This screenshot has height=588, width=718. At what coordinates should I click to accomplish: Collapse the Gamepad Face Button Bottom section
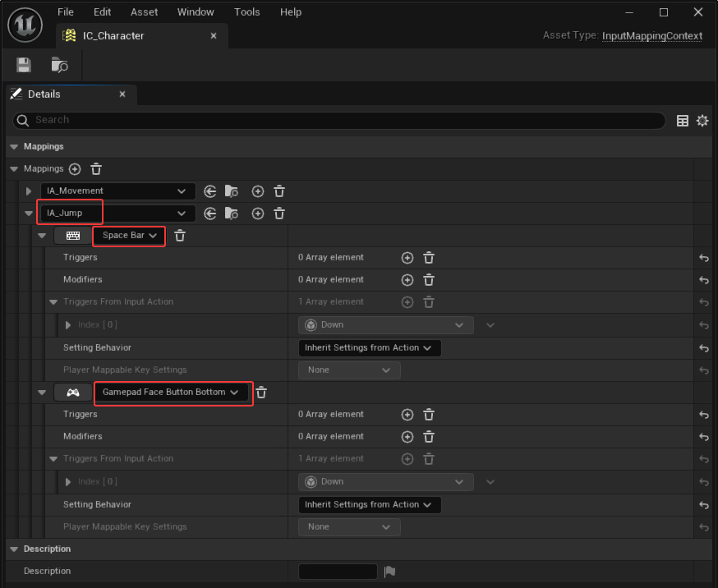pos(42,393)
